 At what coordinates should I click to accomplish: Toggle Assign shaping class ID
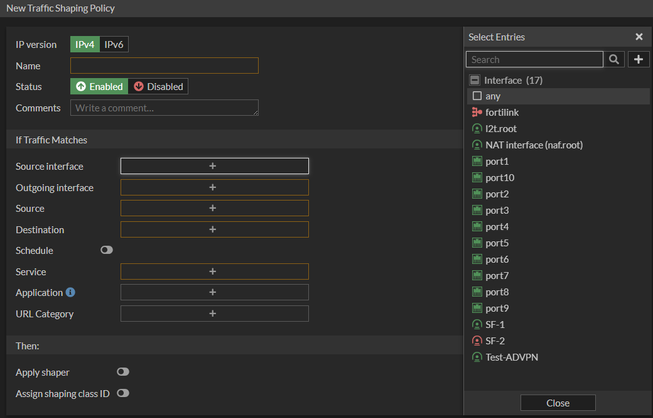tap(123, 393)
